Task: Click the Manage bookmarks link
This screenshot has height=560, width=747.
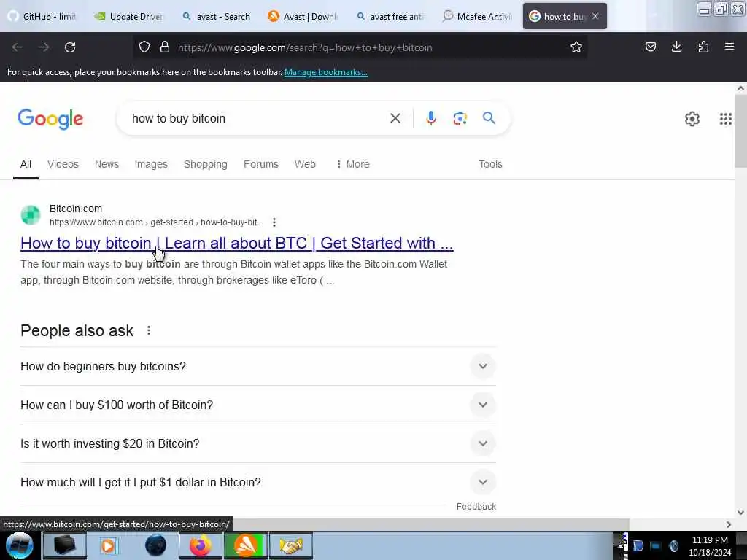Action: (326, 72)
